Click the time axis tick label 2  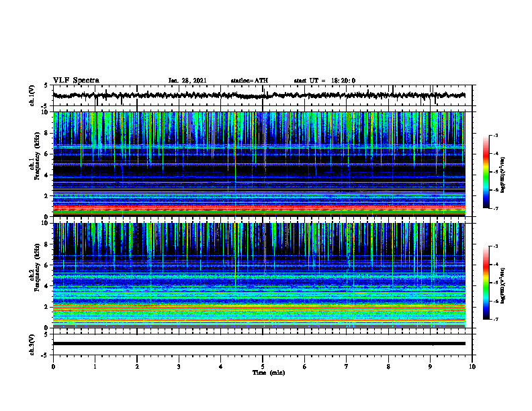tap(137, 367)
